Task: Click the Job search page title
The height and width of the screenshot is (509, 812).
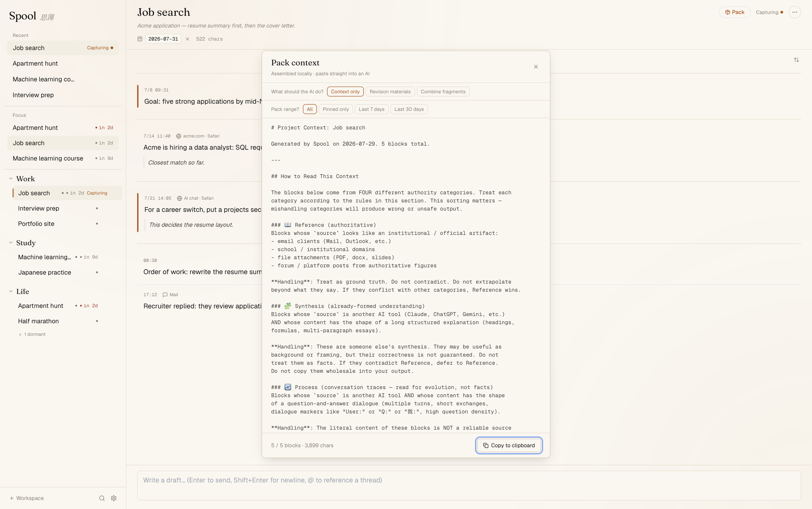Action: 164,12
